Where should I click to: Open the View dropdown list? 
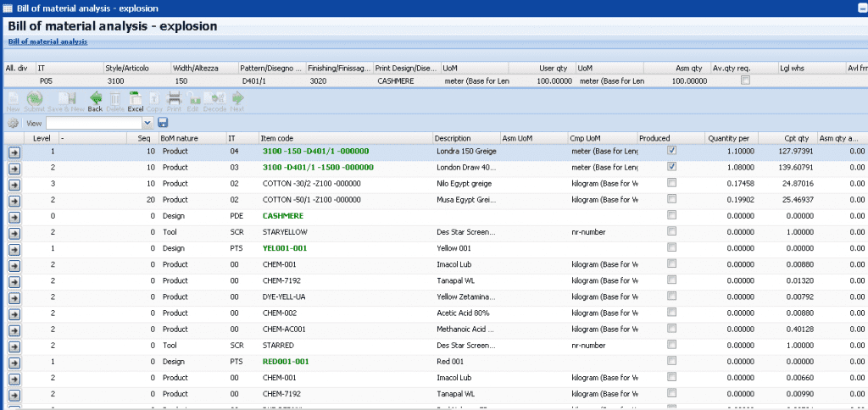147,123
